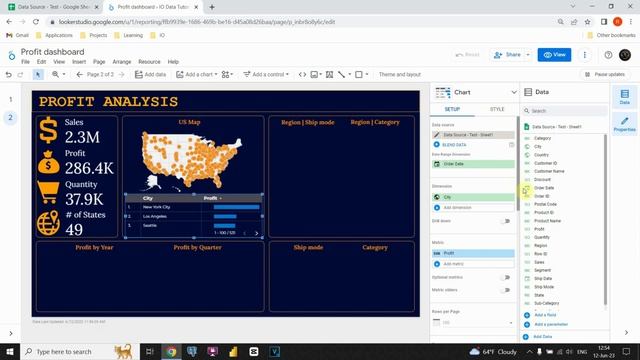Viewport: 640px width, 360px height.
Task: Click the redo arrow in the toolbar
Action: click(20, 74)
